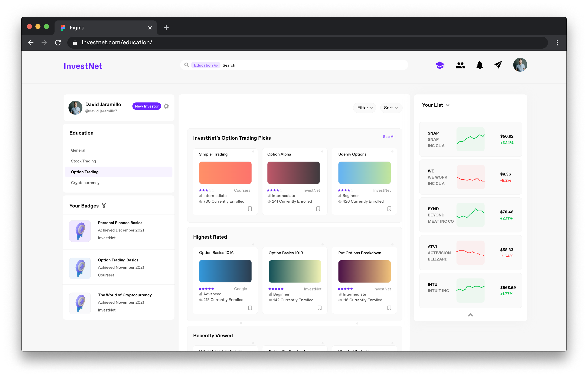This screenshot has width=588, height=377.
Task: Click the 730 Currently Enrolled text
Action: coord(223,201)
